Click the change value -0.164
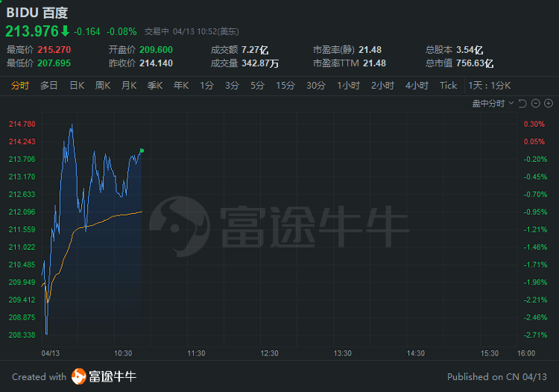Screen dimensions: 559x392 (87, 32)
